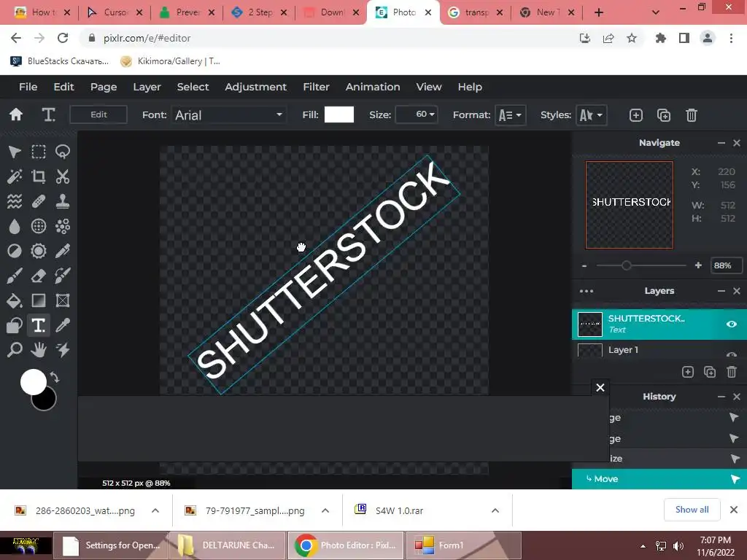The image size is (747, 560).
Task: Open the Adjustment menu
Action: point(256,87)
